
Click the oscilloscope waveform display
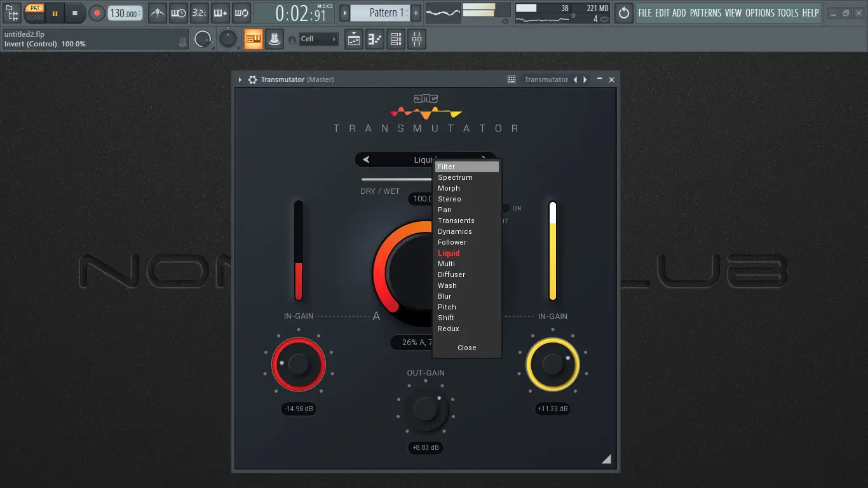click(443, 13)
